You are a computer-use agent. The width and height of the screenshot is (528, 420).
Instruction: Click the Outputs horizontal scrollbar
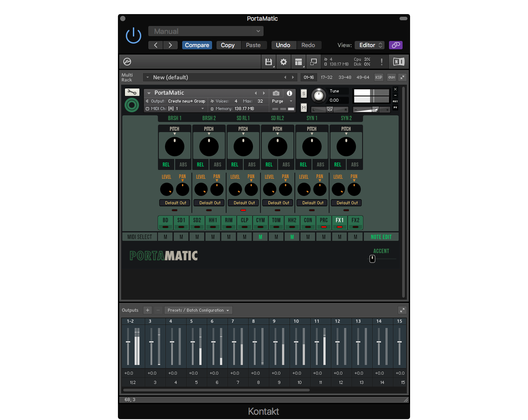point(216,390)
